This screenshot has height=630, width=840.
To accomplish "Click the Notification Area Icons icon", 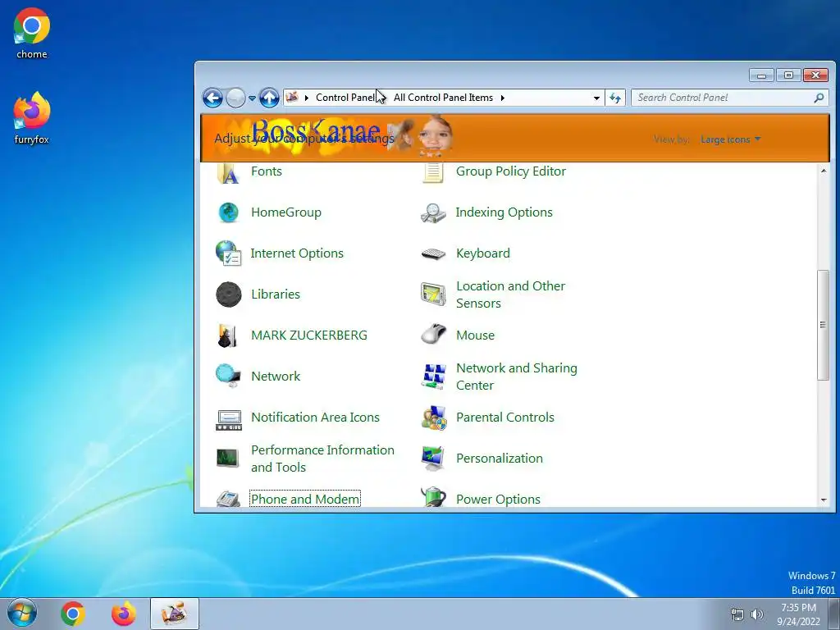I will click(228, 419).
